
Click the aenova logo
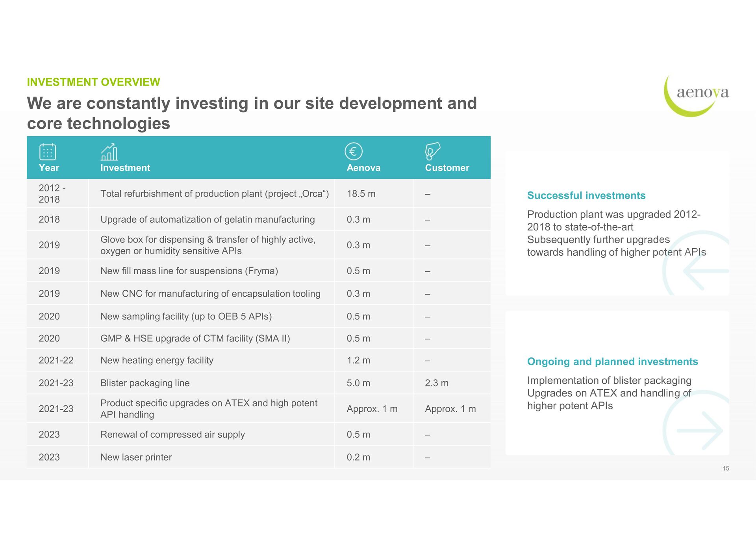point(696,96)
